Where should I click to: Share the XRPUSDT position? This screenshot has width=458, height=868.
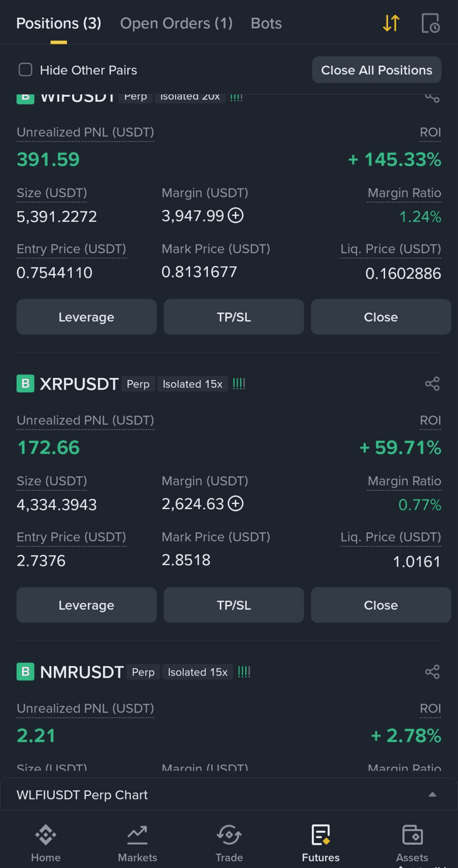[x=432, y=383]
